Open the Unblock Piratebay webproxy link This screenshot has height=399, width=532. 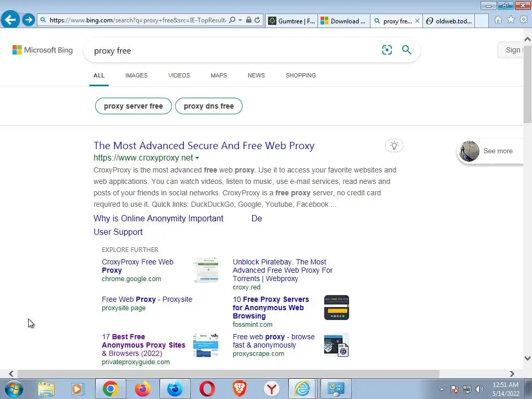click(283, 270)
